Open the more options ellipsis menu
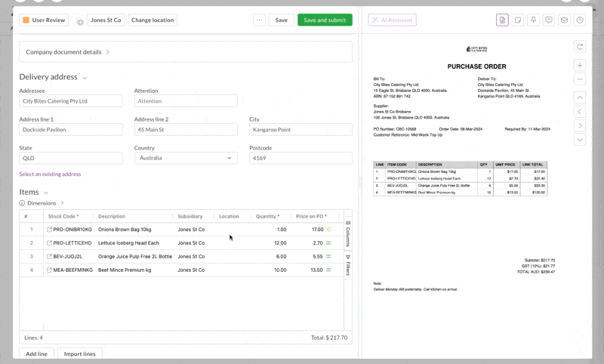 tap(259, 20)
